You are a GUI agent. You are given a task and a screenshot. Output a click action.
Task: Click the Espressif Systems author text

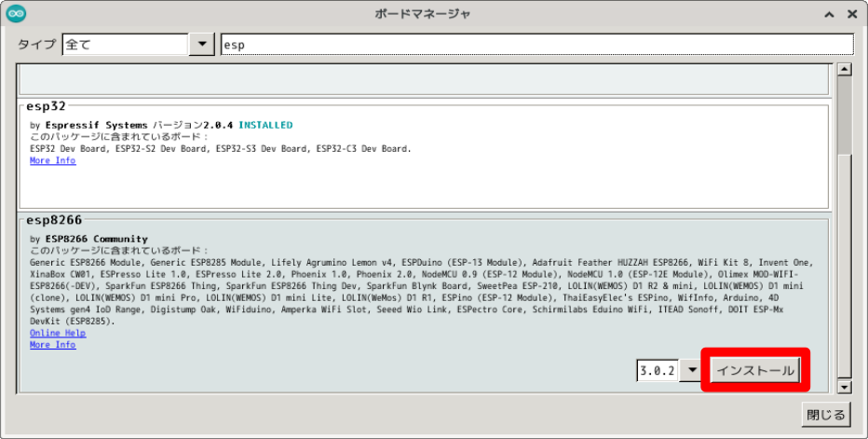96,125
